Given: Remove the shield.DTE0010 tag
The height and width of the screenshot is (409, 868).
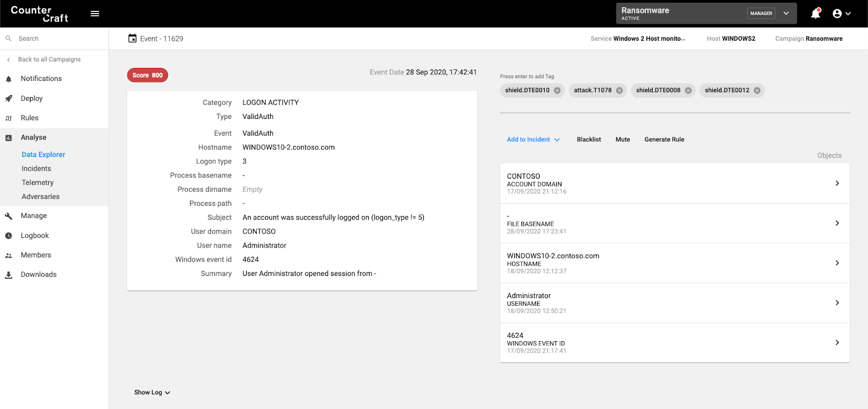Looking at the screenshot, I should click(x=557, y=91).
